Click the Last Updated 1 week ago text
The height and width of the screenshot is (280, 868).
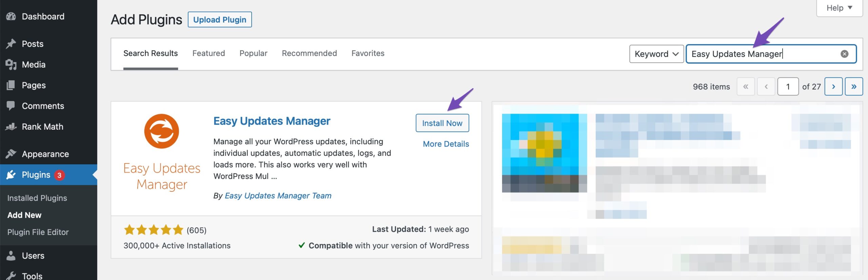[420, 229]
